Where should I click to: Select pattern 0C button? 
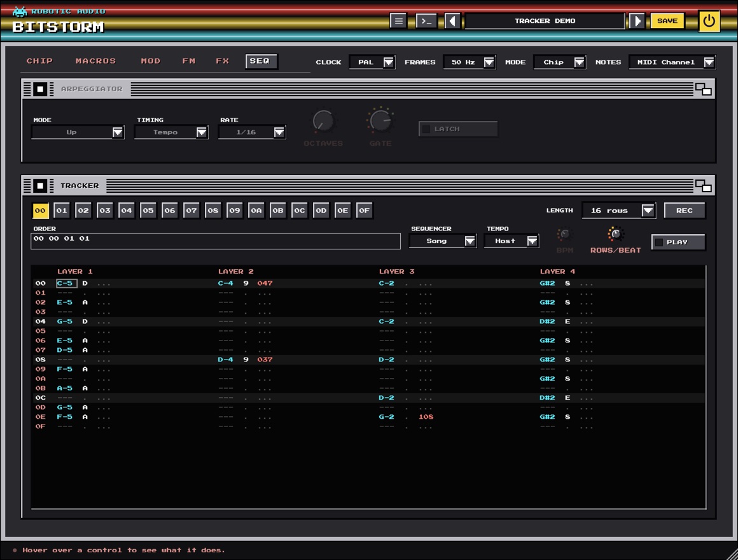[x=300, y=211]
